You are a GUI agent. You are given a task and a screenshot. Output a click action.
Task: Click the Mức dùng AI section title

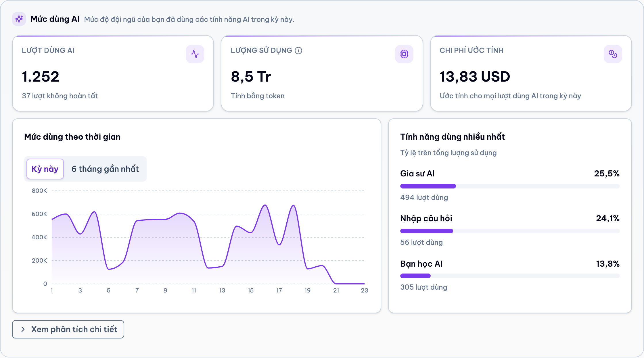[55, 19]
